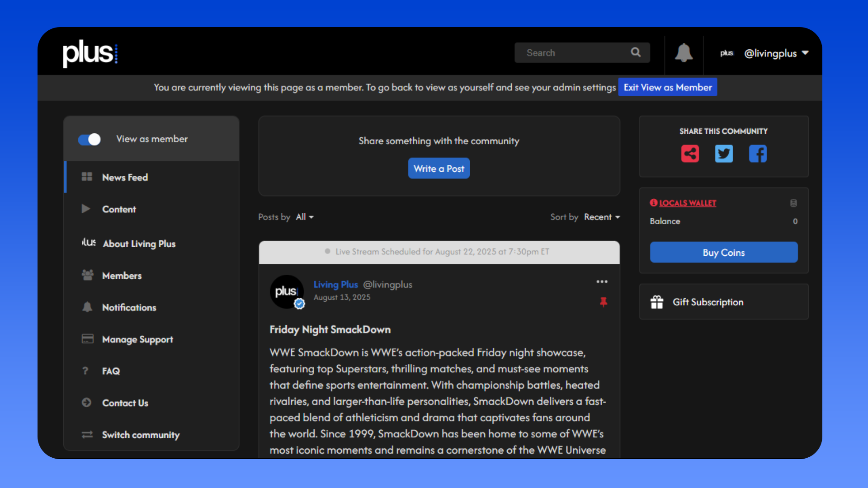Open the Sort by Recent dropdown

[x=602, y=217]
